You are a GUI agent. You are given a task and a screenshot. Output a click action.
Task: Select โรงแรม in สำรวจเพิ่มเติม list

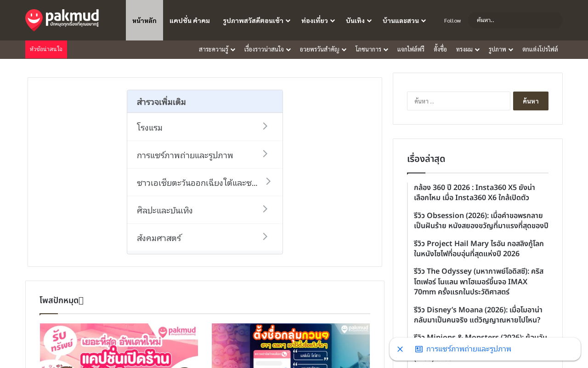pyautogui.click(x=205, y=127)
